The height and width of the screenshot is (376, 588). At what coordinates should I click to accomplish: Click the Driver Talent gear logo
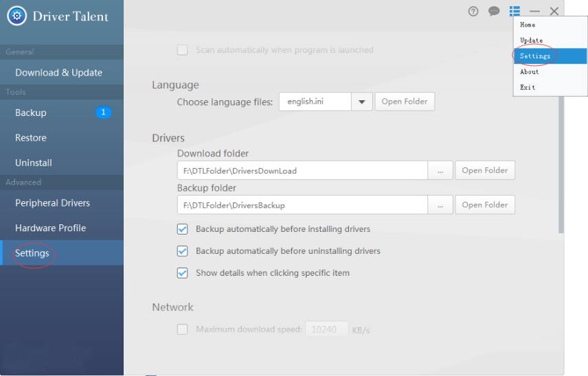tap(17, 16)
